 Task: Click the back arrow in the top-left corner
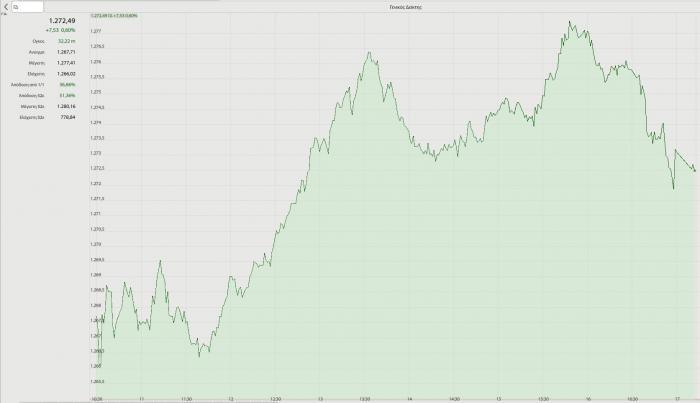pyautogui.click(x=5, y=6)
